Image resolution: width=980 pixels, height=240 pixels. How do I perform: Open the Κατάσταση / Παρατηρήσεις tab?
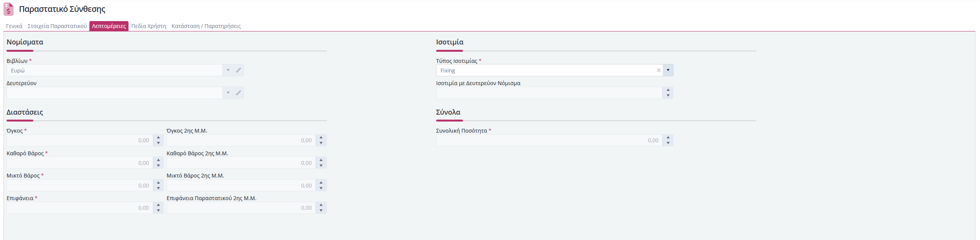pos(206,26)
